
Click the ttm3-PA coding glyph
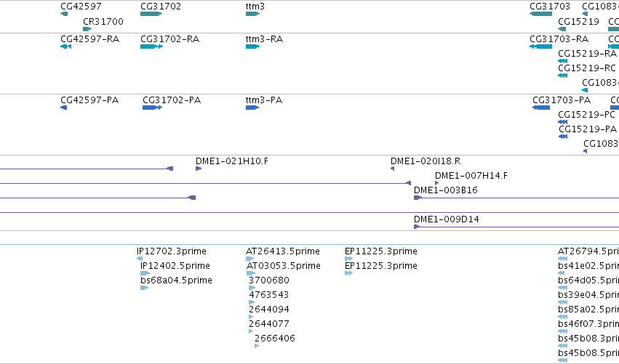click(x=252, y=108)
